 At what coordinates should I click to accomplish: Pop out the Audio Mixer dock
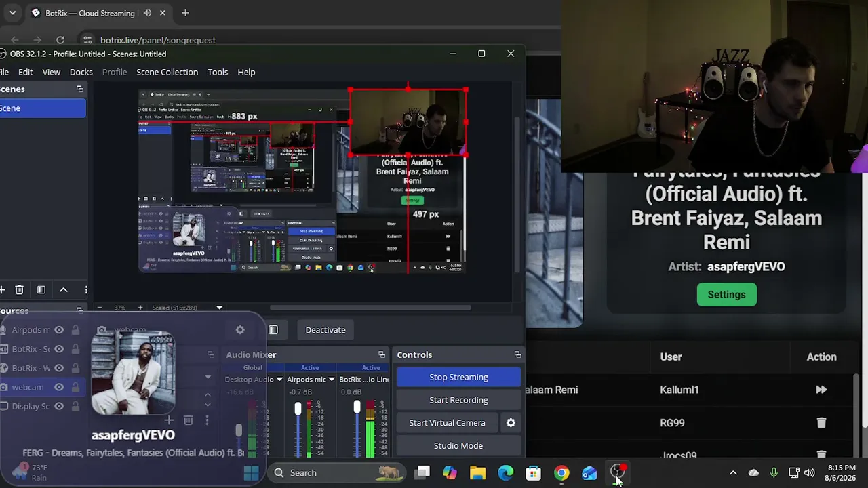pyautogui.click(x=382, y=354)
